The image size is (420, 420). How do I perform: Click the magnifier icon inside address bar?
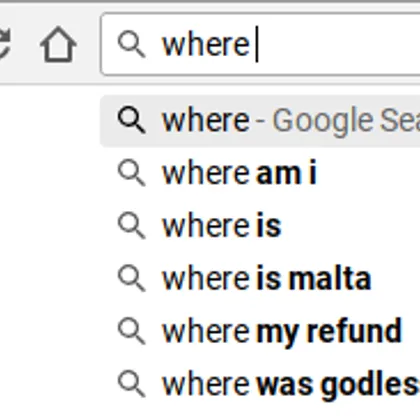point(131,45)
